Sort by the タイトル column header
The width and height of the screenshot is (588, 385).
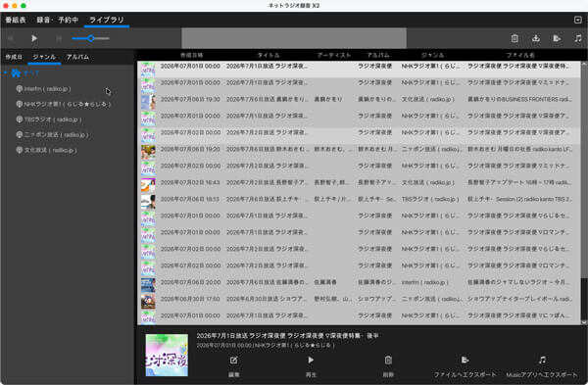[269, 55]
